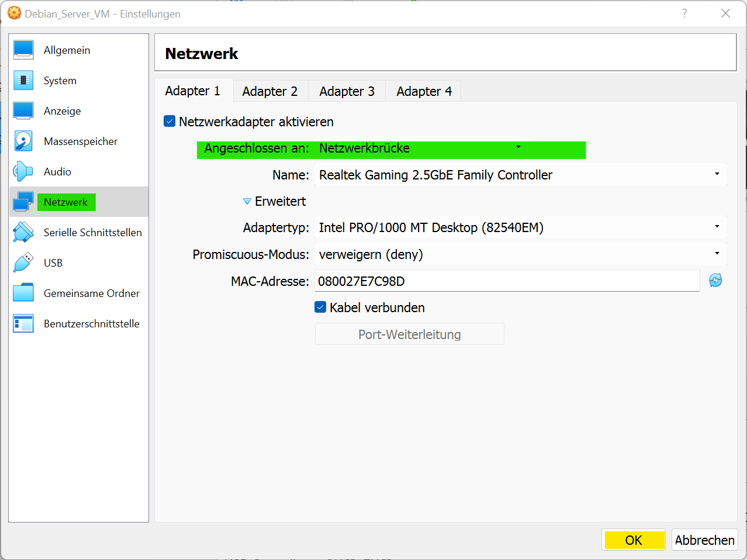Image resolution: width=747 pixels, height=560 pixels.
Task: Select System in the settings list
Action: click(x=79, y=80)
